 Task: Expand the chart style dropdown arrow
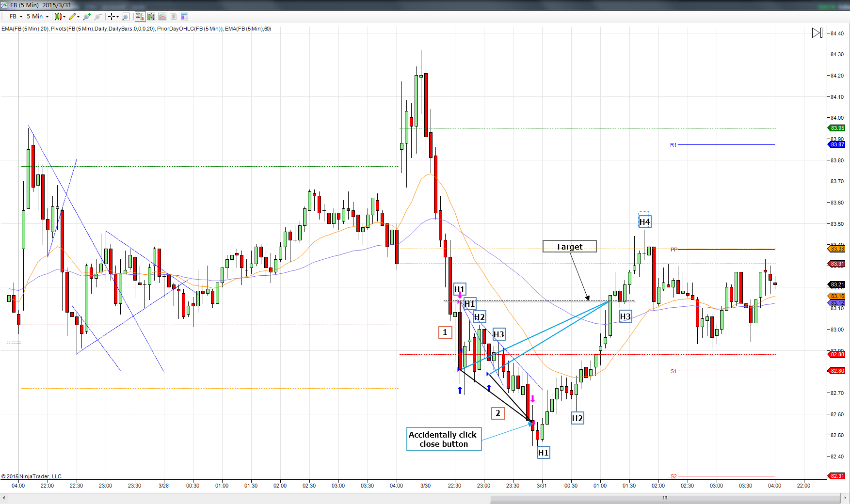tap(64, 16)
